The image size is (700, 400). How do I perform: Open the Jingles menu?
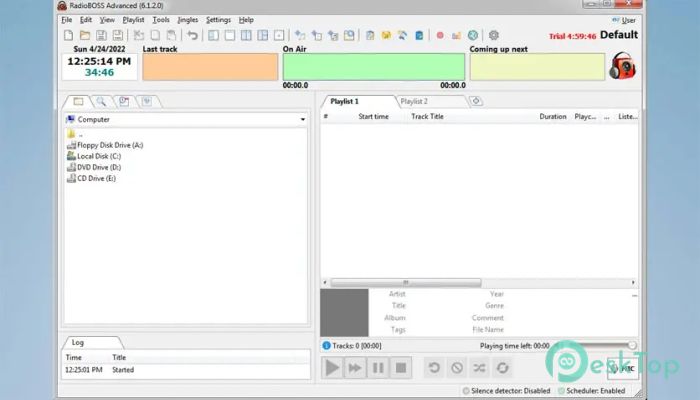tap(188, 20)
